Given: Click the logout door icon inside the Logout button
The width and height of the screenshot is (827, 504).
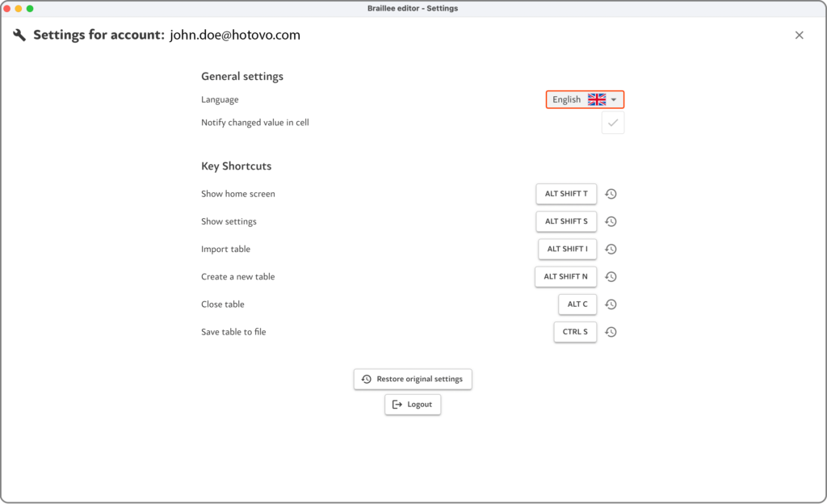Looking at the screenshot, I should click(396, 404).
